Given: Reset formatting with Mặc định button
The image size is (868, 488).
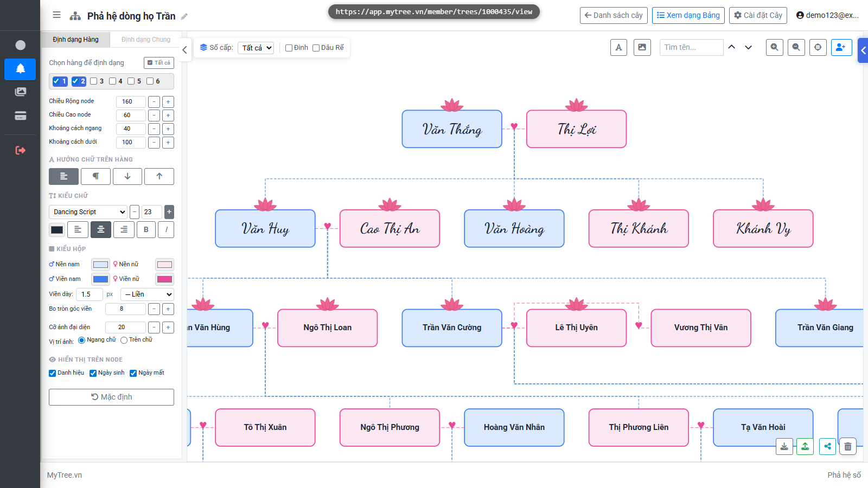Looking at the screenshot, I should click(x=111, y=397).
